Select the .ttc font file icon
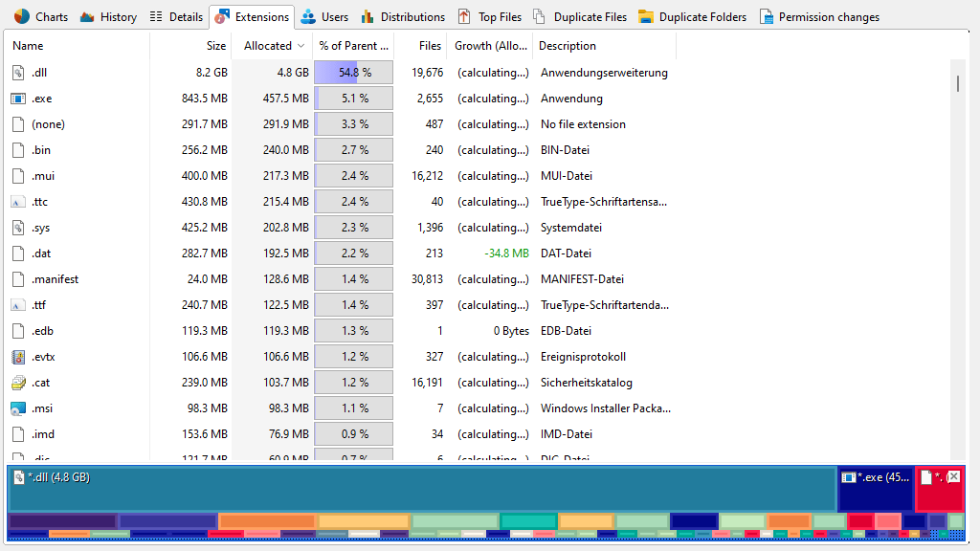This screenshot has height=551, width=980. click(17, 202)
